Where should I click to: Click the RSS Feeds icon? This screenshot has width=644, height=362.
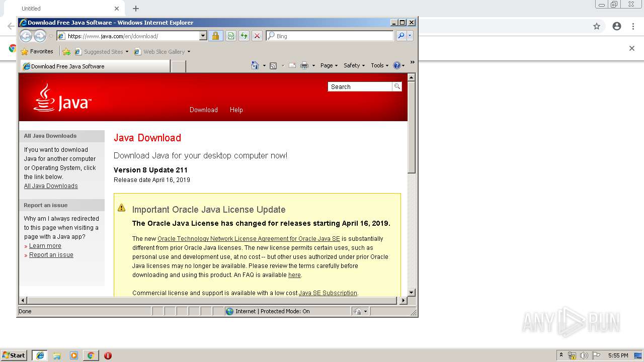(x=273, y=65)
